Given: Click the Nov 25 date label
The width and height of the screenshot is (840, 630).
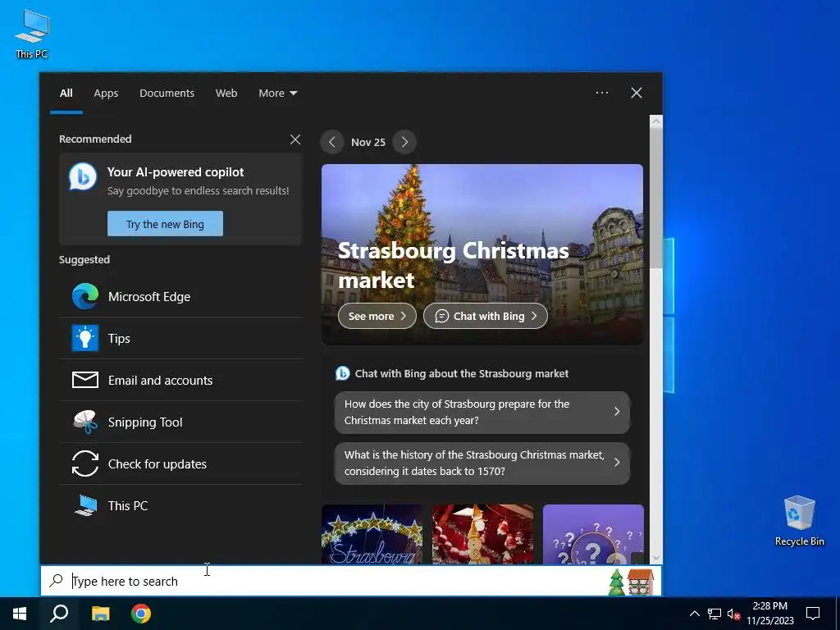Looking at the screenshot, I should click(x=368, y=142).
